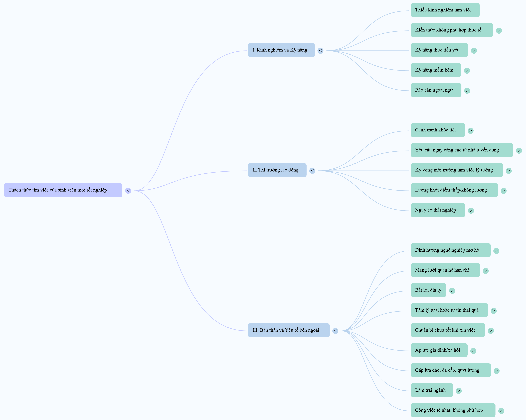Screen dimensions: 526x420
Task: Select 'Định hướng nghề nghiệp mơ hồ' box
Action: tap(450, 250)
